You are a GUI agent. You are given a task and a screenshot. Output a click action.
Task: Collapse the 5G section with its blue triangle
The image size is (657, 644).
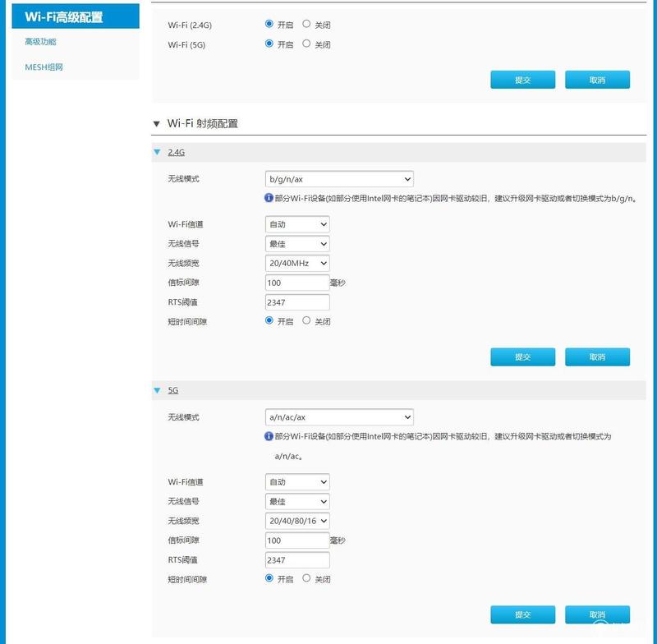pyautogui.click(x=157, y=390)
